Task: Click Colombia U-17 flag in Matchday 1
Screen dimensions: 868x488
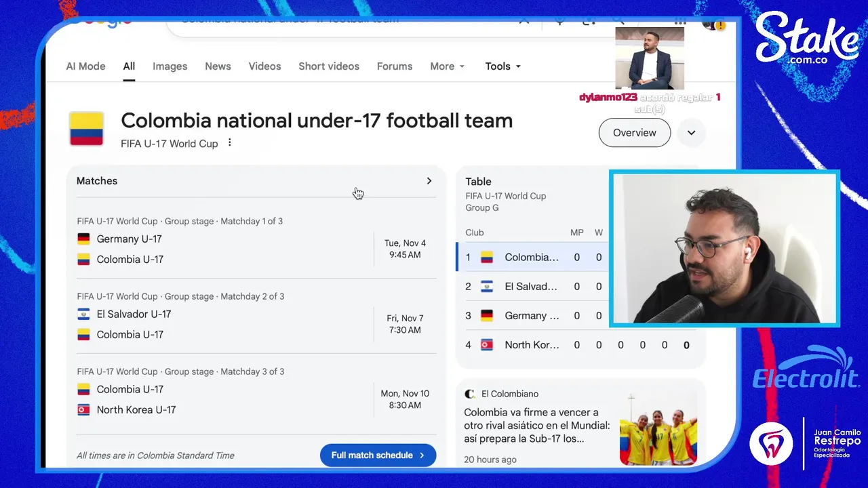Action: click(x=83, y=260)
